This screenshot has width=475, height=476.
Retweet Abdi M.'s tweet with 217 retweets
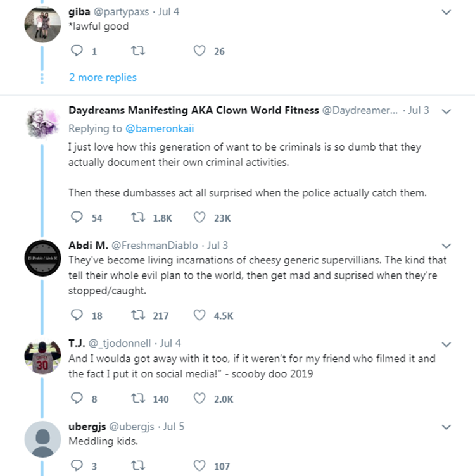coord(136,315)
